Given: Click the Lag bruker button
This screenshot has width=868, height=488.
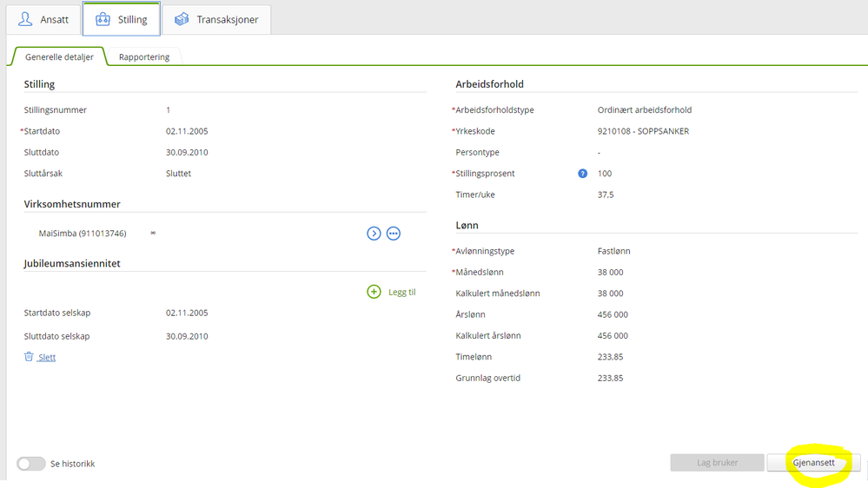Looking at the screenshot, I should (717, 463).
